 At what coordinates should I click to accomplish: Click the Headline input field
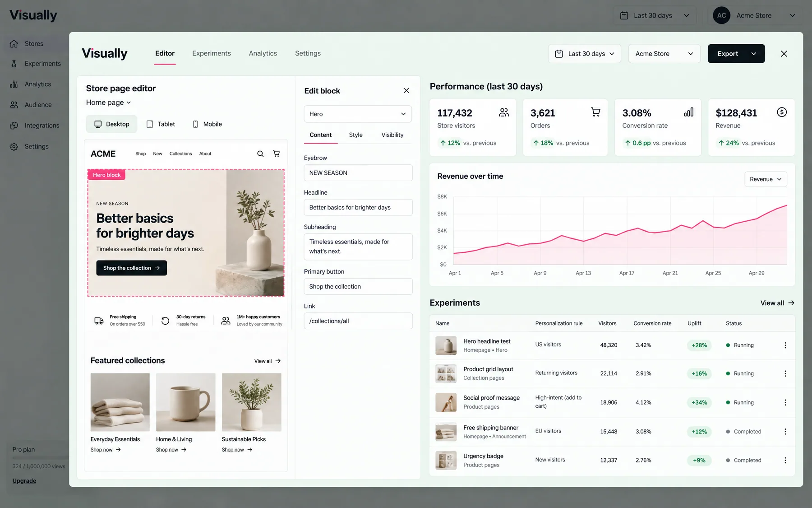[358, 207]
